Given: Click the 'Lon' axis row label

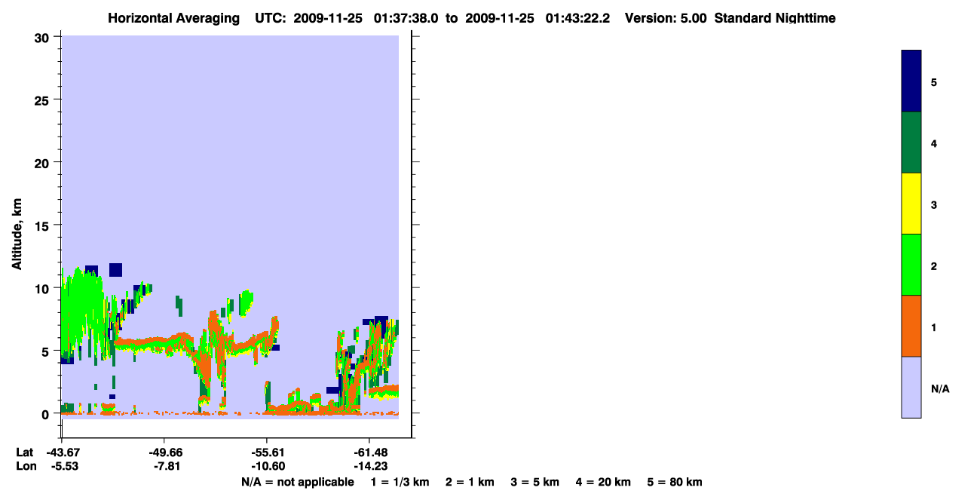Looking at the screenshot, I should point(26,466).
